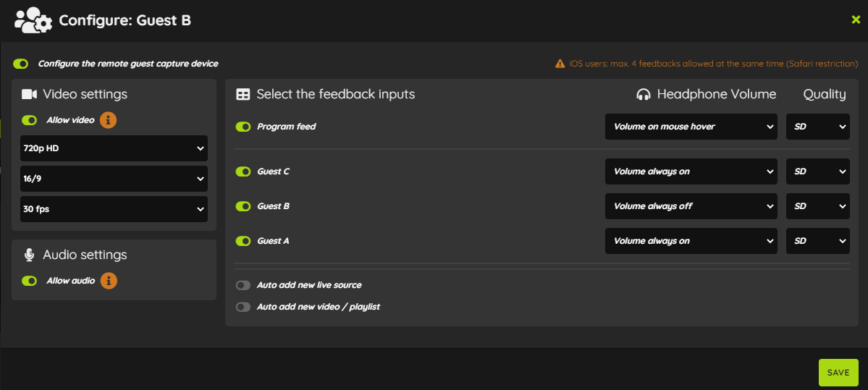Click the microphone icon in Audio settings
This screenshot has width=868, height=390.
pyautogui.click(x=30, y=255)
